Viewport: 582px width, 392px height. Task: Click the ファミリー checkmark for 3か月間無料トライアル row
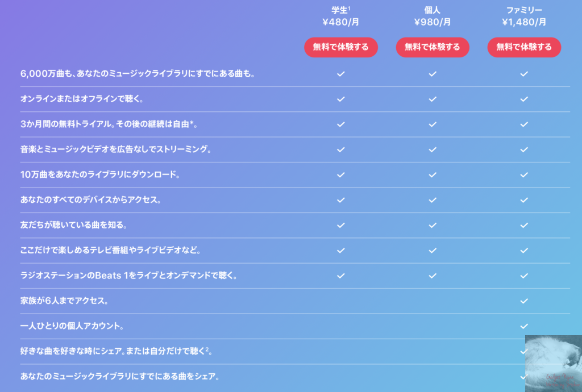(x=524, y=124)
